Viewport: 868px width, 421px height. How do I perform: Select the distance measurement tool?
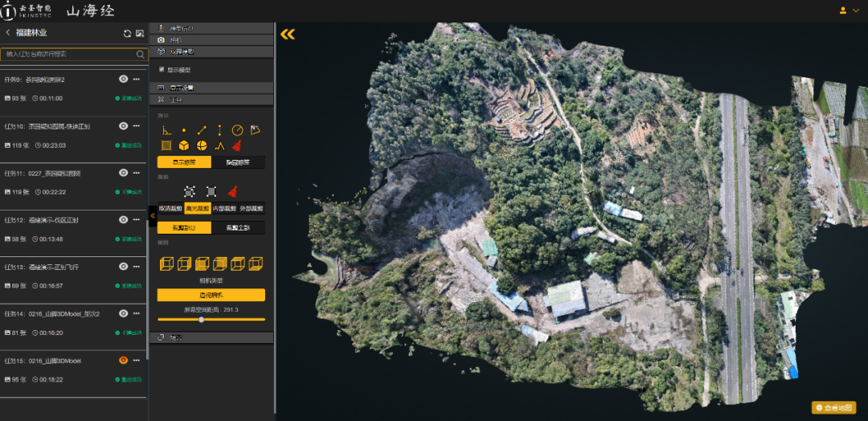(x=203, y=130)
